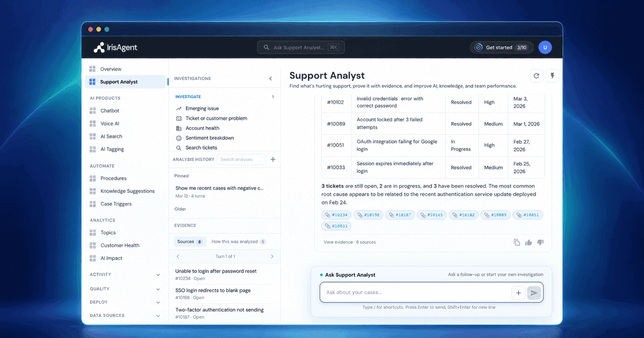Click the #10187 source chip
The image size is (644, 338).
pos(400,215)
